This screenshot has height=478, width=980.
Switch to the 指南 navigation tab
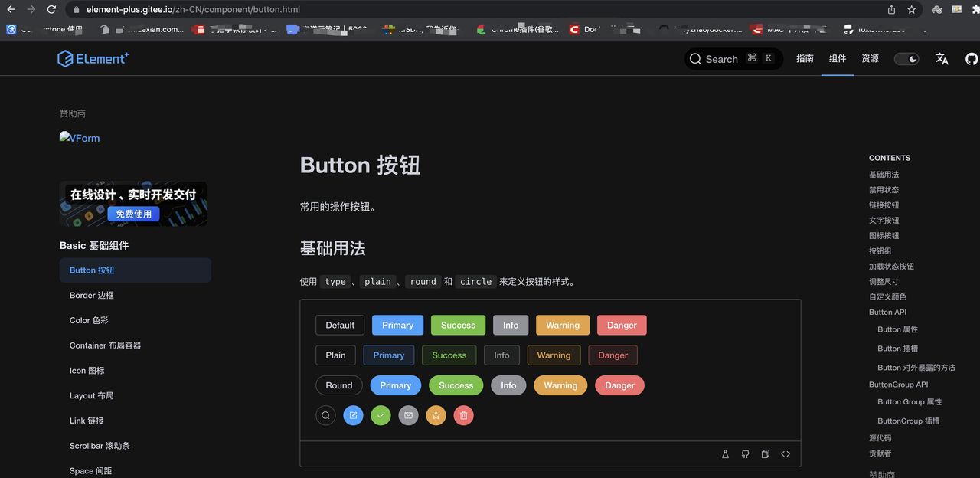pos(805,58)
